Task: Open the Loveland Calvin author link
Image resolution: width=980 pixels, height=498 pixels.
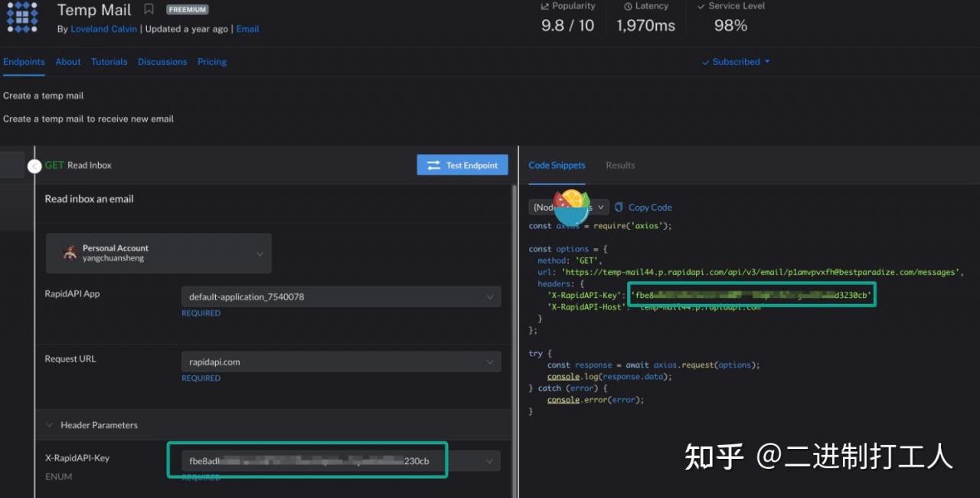Action: coord(104,29)
